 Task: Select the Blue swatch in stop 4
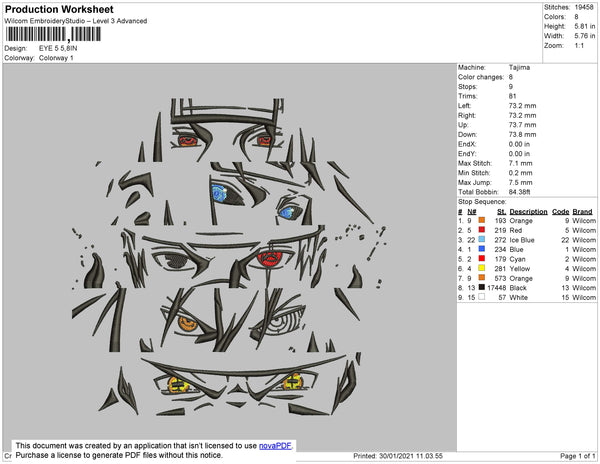pyautogui.click(x=481, y=249)
